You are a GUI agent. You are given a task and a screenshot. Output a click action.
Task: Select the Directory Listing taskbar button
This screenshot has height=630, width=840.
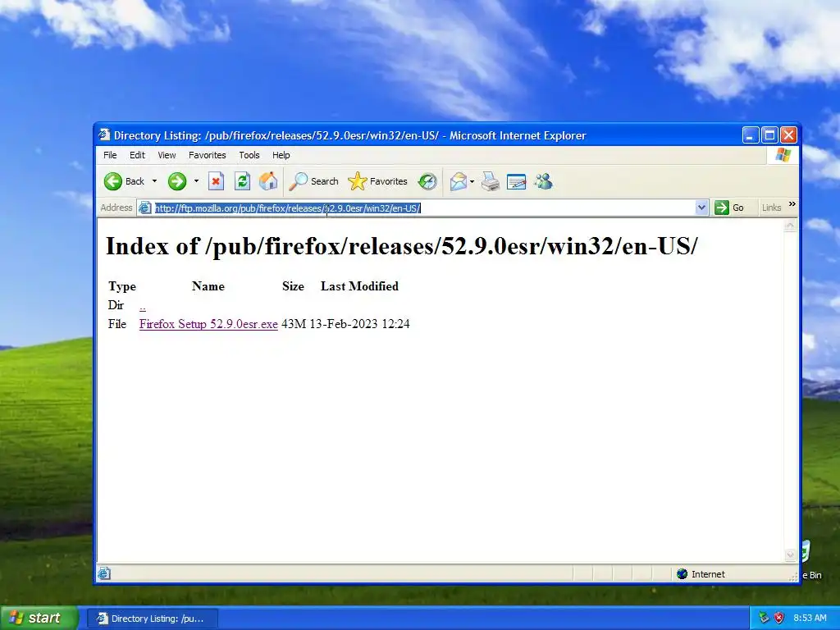point(152,619)
